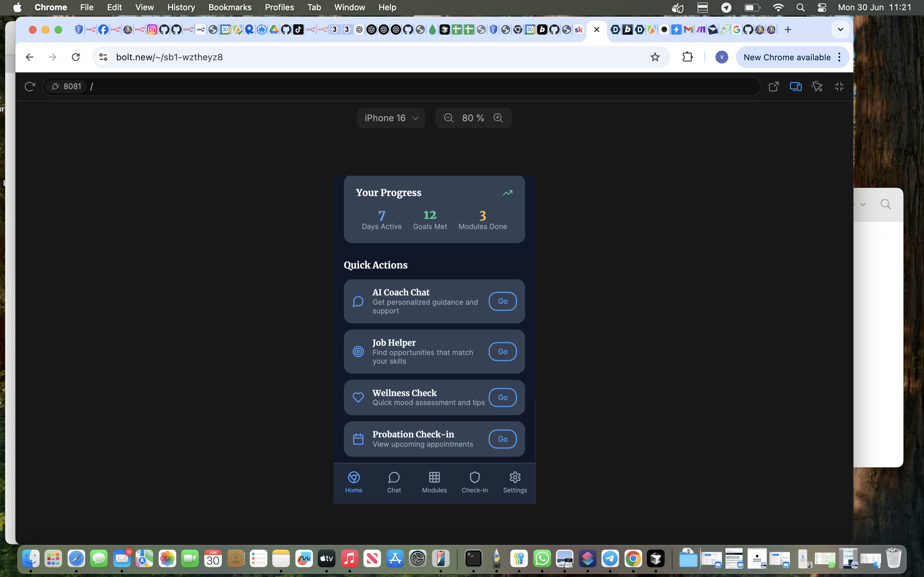Tap the Check-In shield icon

[475, 477]
